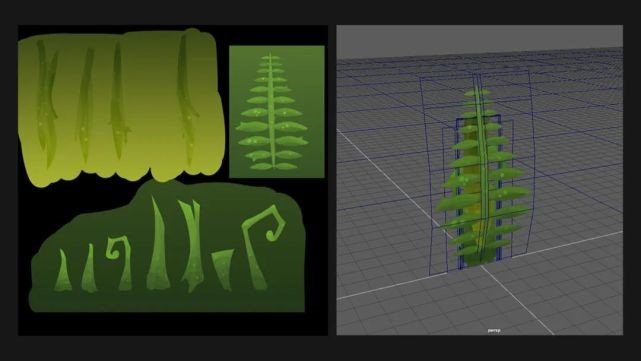Click the persp camera label in viewport
641x361 pixels.
[494, 330]
